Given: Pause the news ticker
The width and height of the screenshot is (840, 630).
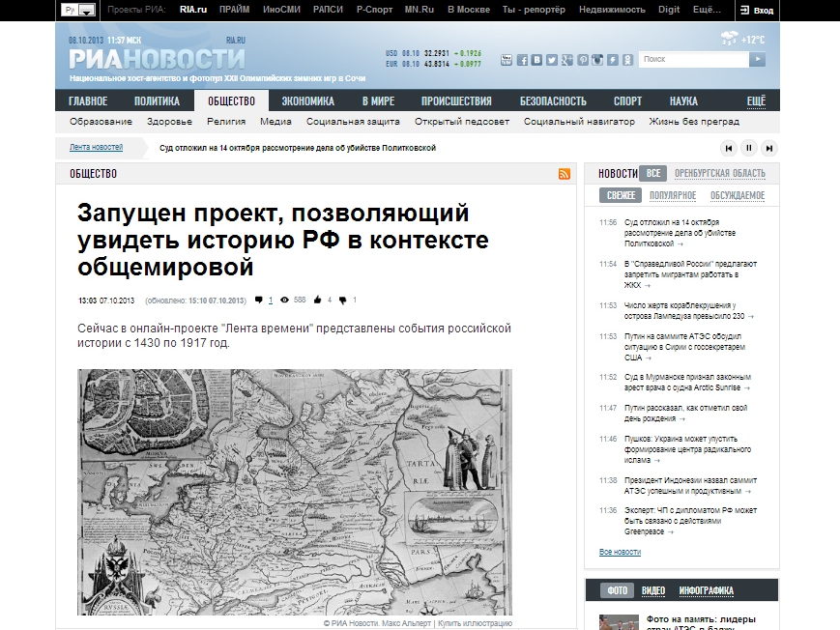Looking at the screenshot, I should click(x=749, y=149).
